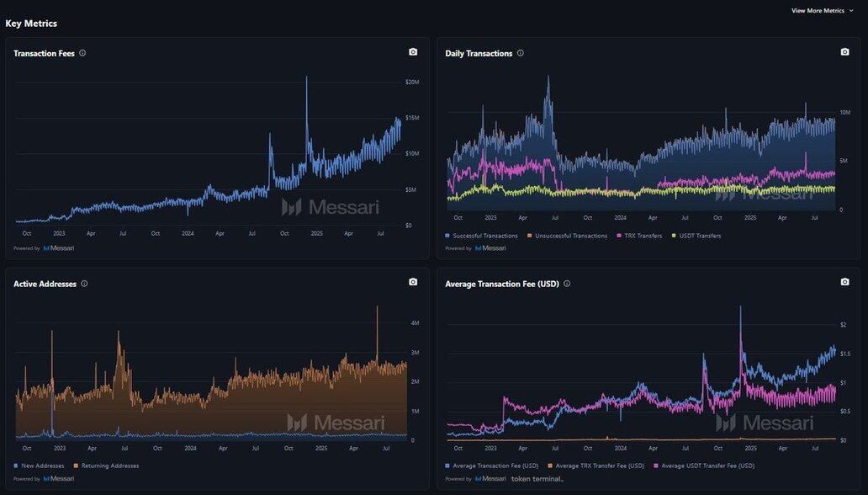Click the Average Transaction Fee camera icon

coord(844,282)
